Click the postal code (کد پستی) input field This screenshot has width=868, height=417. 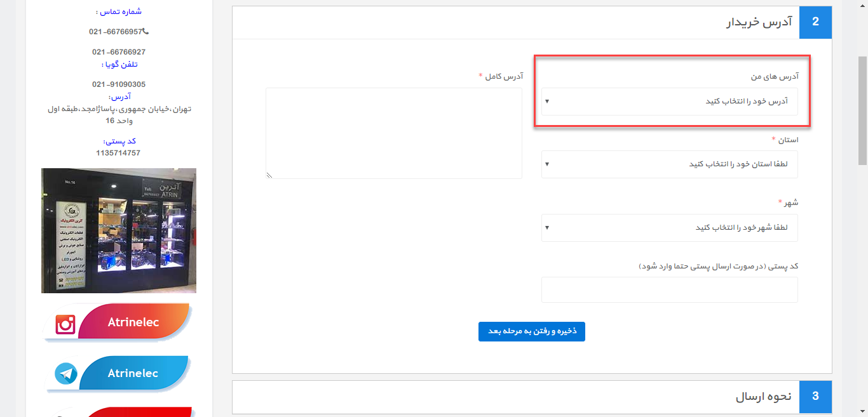tap(670, 290)
